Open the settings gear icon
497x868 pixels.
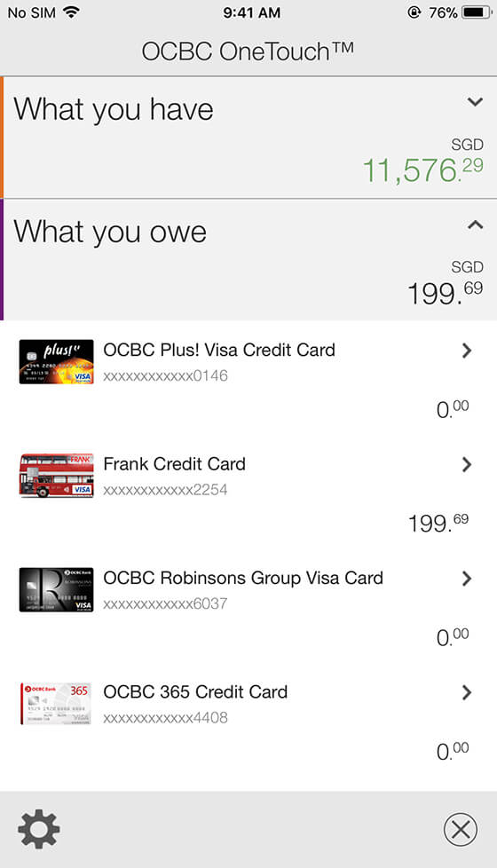click(39, 829)
